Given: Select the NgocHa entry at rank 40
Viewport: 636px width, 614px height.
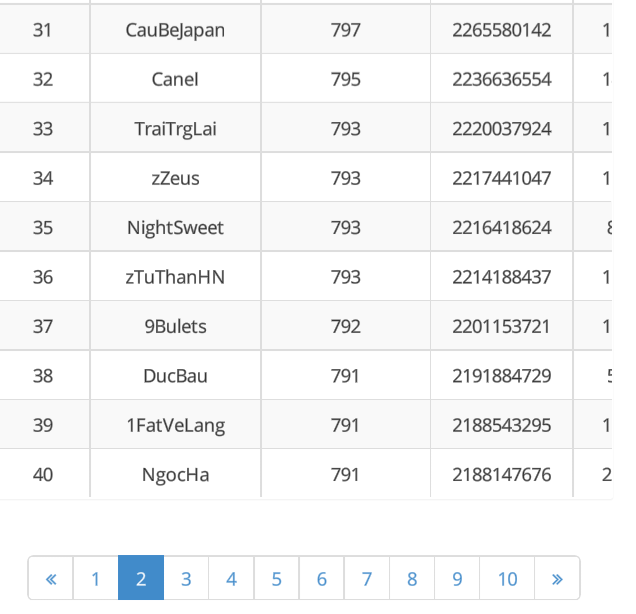Looking at the screenshot, I should point(175,475).
